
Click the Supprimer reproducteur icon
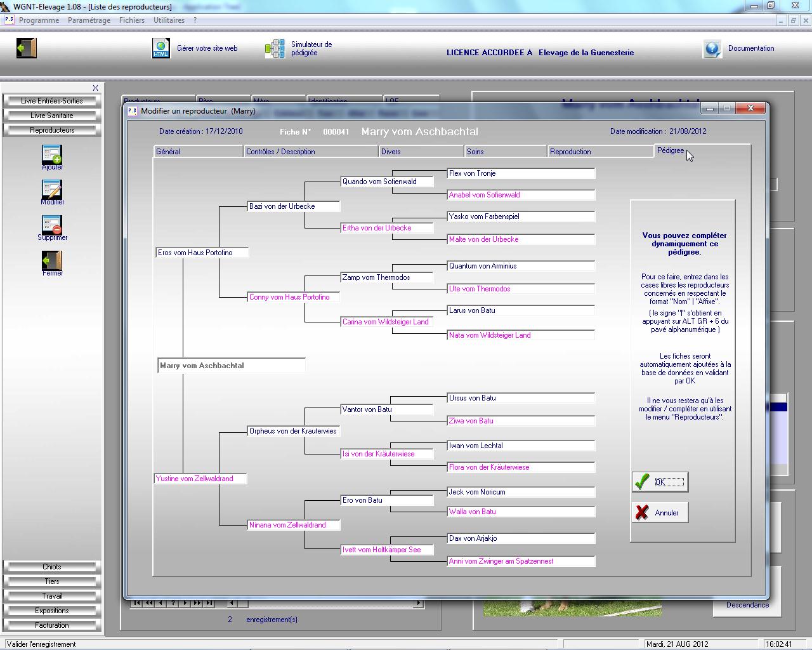[x=52, y=225]
